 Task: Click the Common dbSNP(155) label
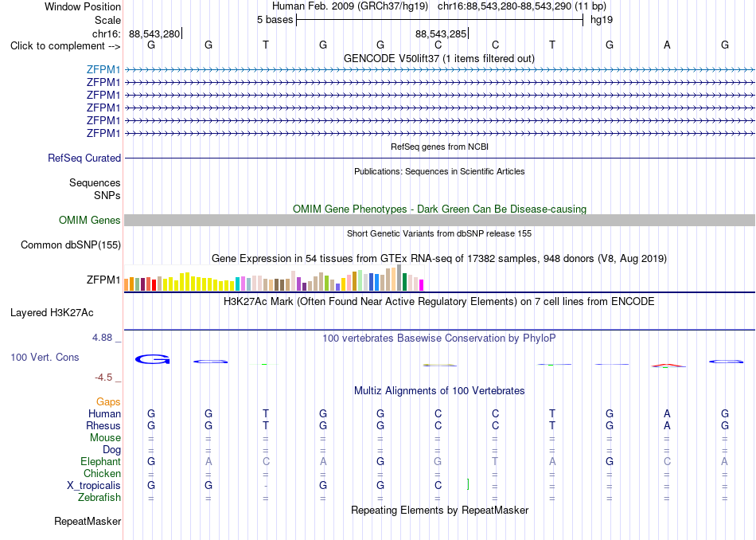point(71,245)
